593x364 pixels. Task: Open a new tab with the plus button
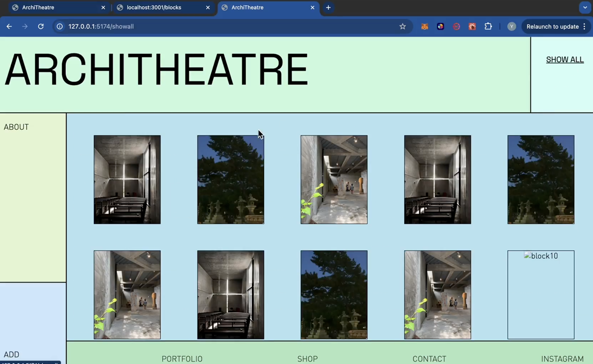click(x=328, y=8)
